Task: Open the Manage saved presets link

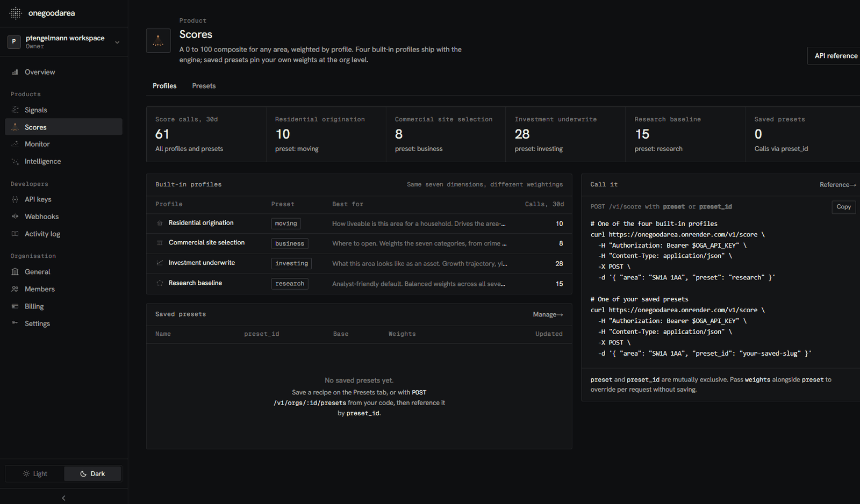Action: pyautogui.click(x=548, y=314)
